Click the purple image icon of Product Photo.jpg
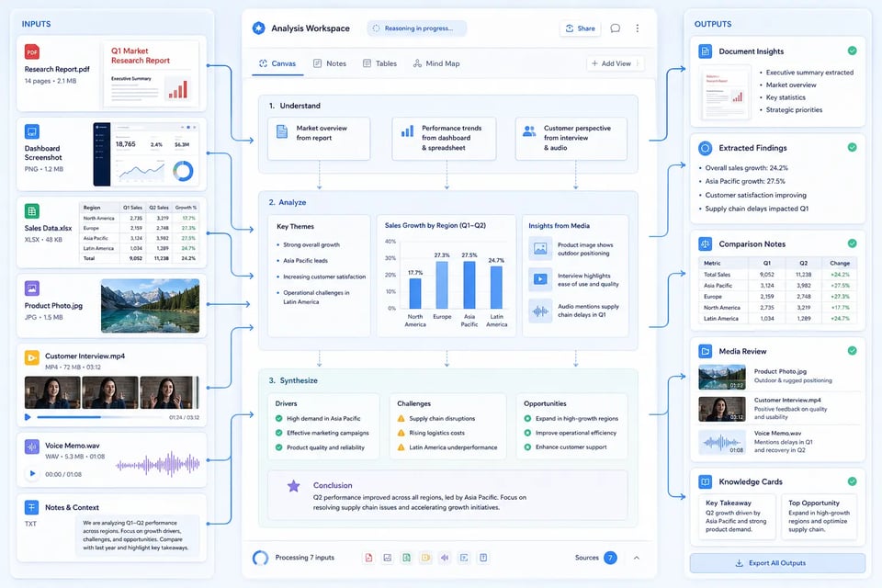The width and height of the screenshot is (882, 588). click(32, 288)
